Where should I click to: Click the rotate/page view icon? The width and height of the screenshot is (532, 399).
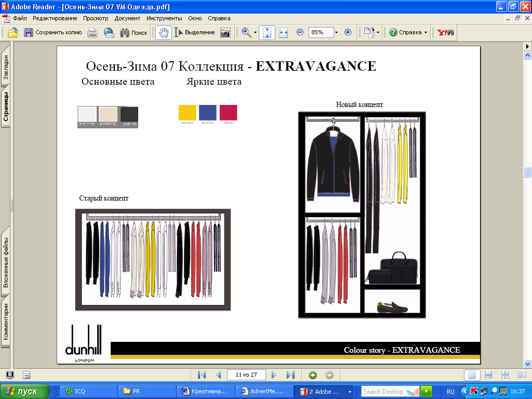369,32
